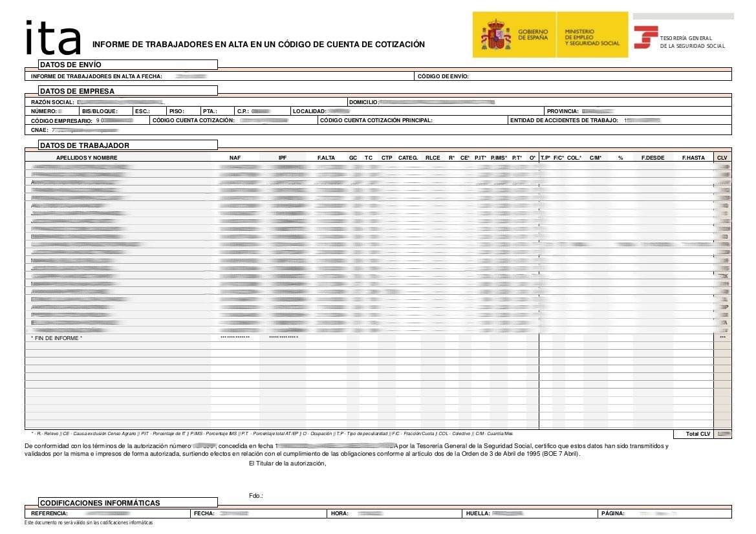The height and width of the screenshot is (534, 756).
Task: Click the Gobierno de España coat of arms
Action: click(x=495, y=35)
